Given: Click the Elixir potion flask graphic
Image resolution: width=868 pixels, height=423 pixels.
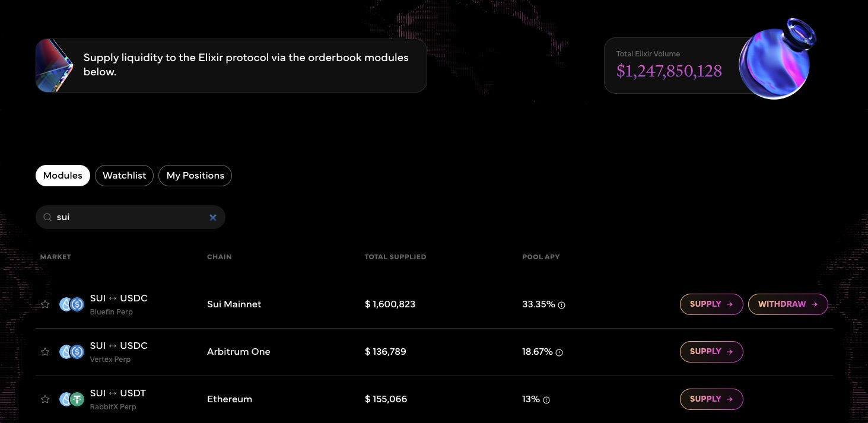Looking at the screenshot, I should [776, 59].
